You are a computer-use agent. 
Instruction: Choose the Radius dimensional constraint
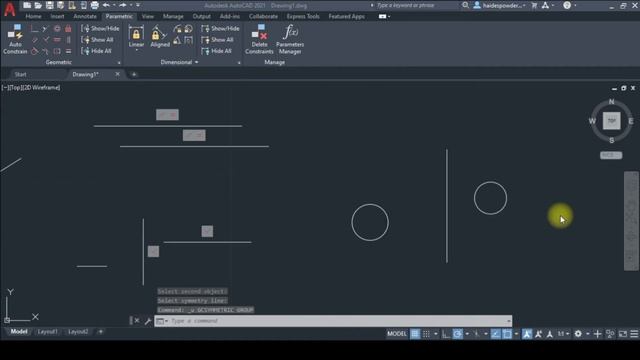[x=178, y=29]
